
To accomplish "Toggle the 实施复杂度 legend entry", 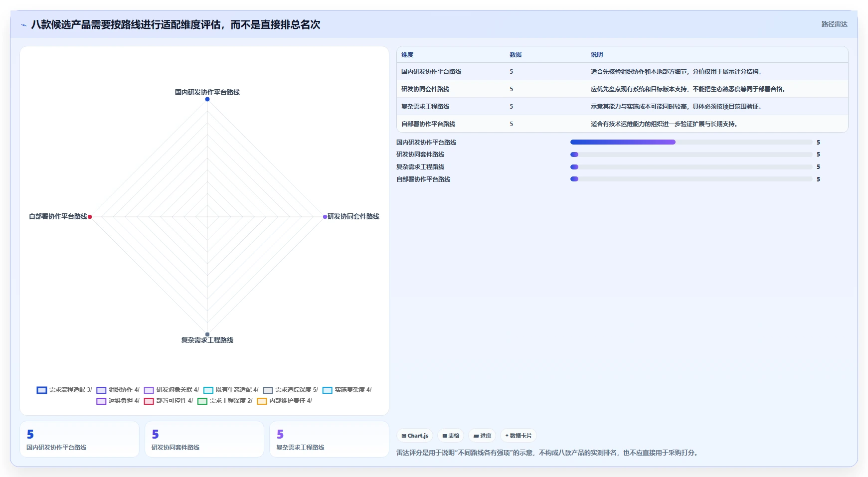I will (x=347, y=390).
